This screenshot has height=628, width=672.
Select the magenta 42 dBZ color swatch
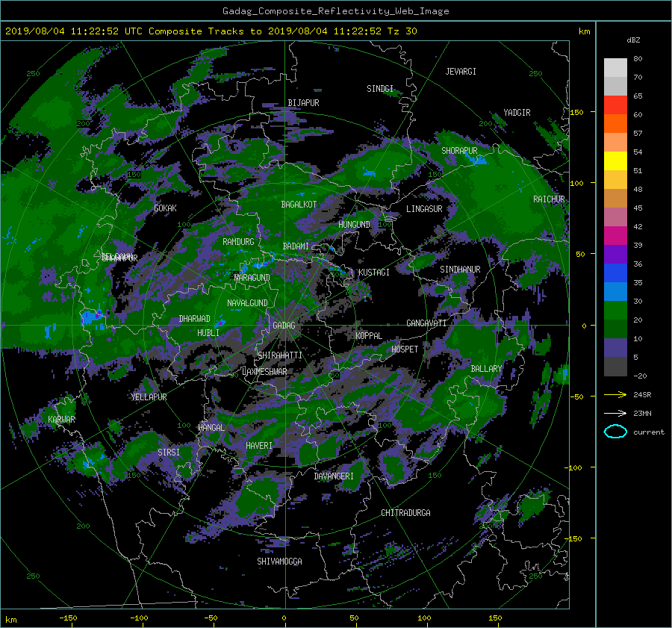[615, 236]
